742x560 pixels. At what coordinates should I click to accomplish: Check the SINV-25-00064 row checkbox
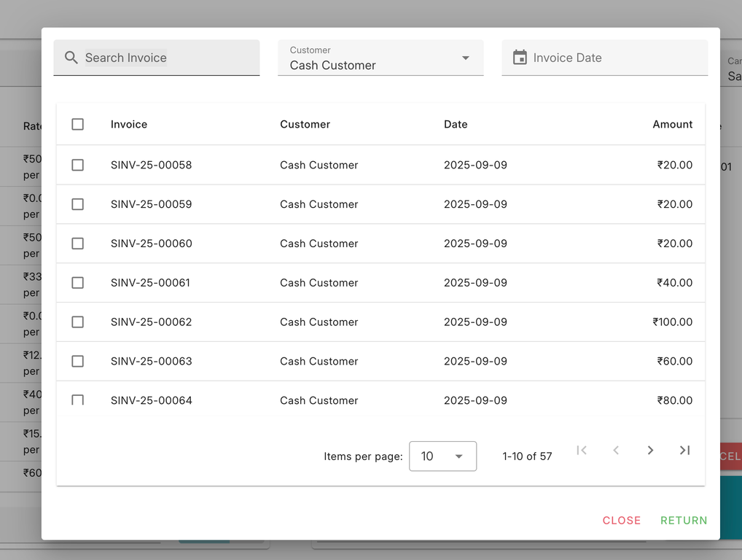(x=77, y=400)
